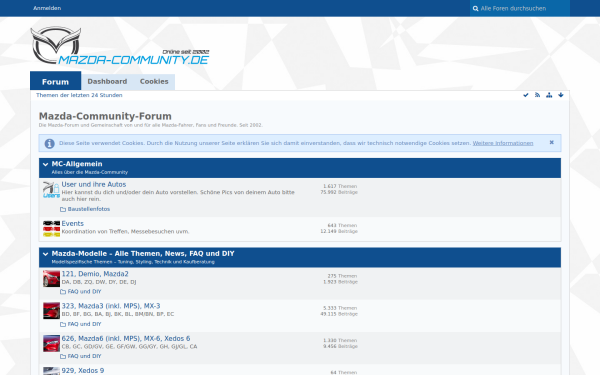
Task: Open the 121, Demio, Mazda2 forum
Action: point(95,274)
